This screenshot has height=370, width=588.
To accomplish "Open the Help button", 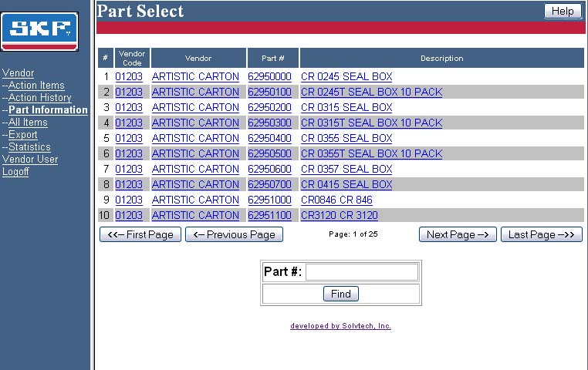I will (x=563, y=11).
